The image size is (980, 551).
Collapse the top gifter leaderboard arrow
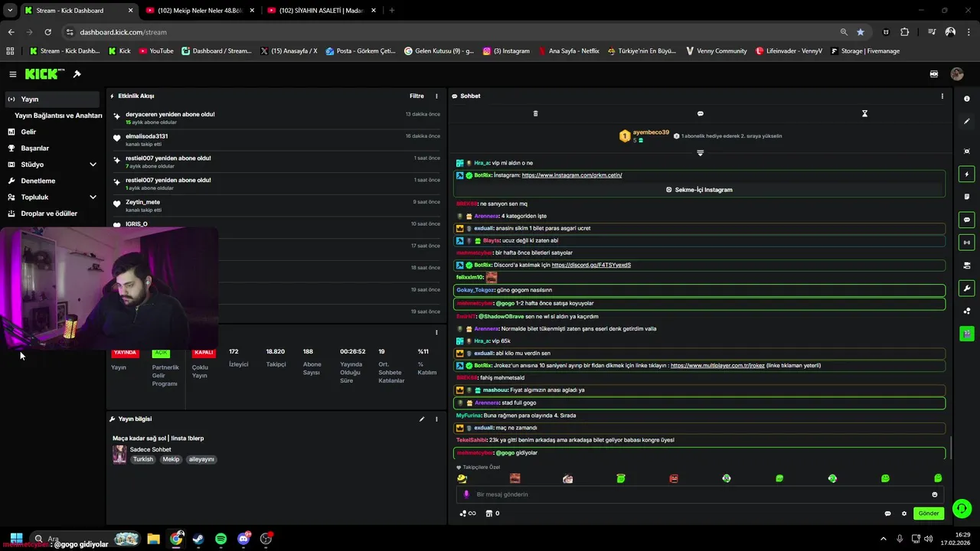pyautogui.click(x=700, y=153)
